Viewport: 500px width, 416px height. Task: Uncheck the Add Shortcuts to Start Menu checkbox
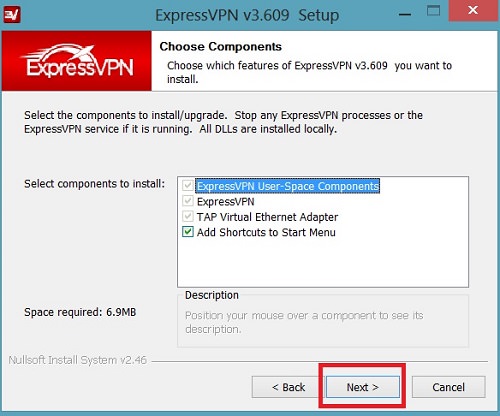pyautogui.click(x=188, y=232)
